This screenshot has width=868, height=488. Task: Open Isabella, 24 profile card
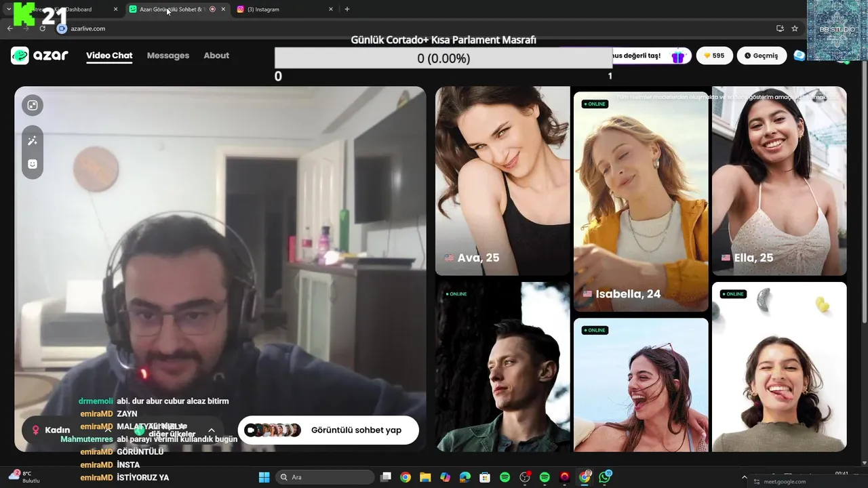pos(641,202)
